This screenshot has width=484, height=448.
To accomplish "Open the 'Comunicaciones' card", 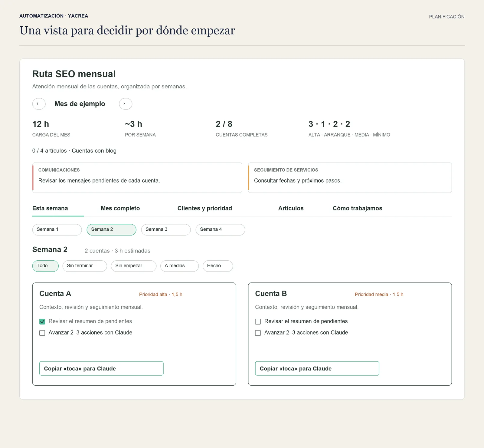I will [x=137, y=178].
